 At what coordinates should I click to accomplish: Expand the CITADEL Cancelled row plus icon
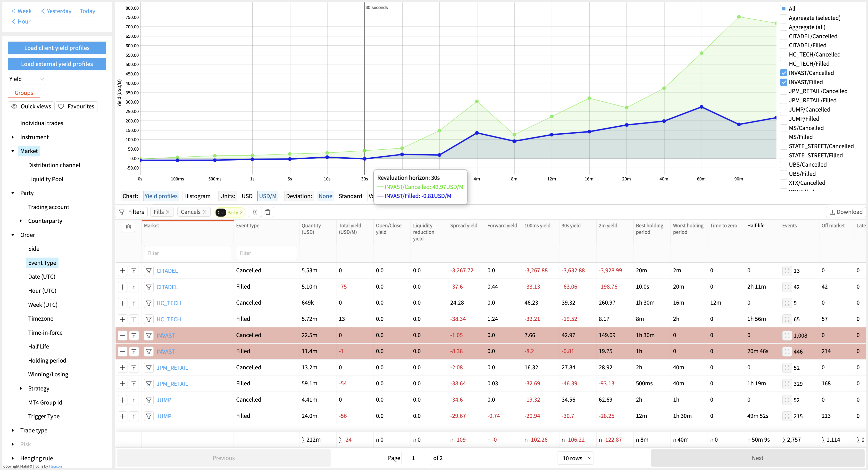pos(123,271)
